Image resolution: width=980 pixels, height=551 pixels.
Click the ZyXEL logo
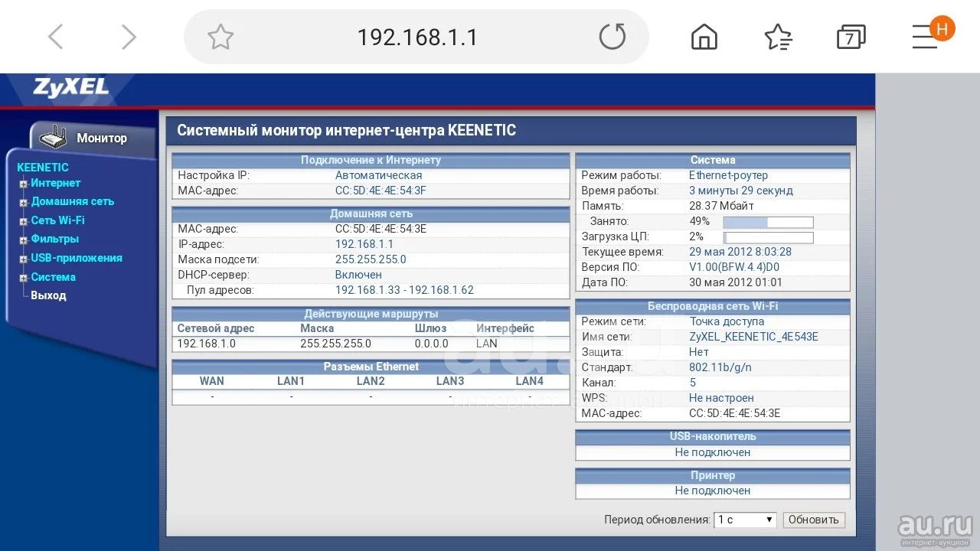click(70, 88)
